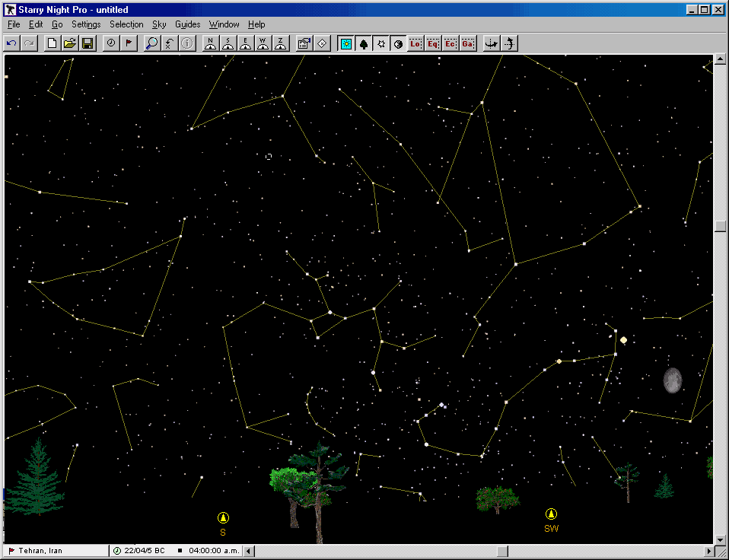729x560 pixels.
Task: Toggle daylight with the sun icon
Action: pos(346,43)
